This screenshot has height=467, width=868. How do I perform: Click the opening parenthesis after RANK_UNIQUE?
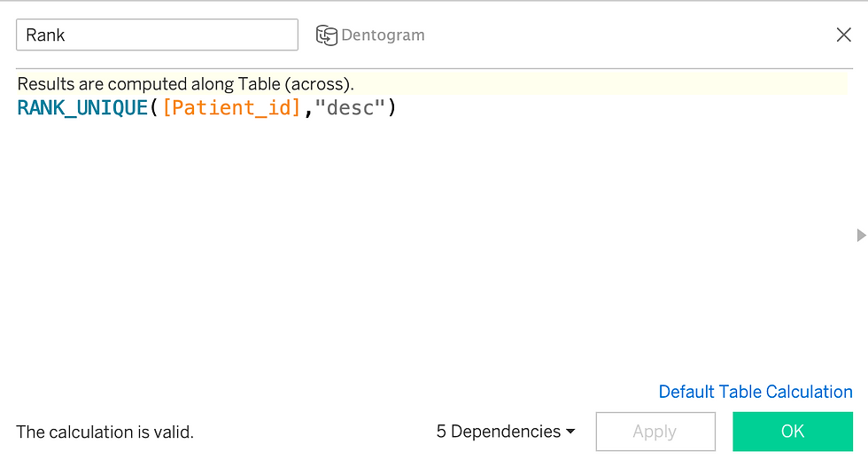click(x=154, y=107)
